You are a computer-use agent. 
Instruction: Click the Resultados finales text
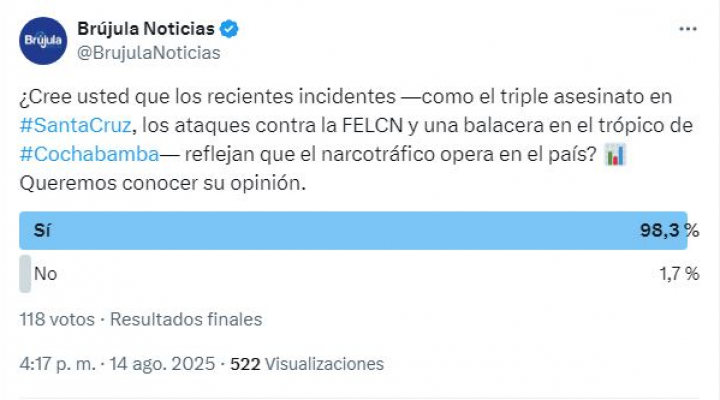[x=186, y=319]
